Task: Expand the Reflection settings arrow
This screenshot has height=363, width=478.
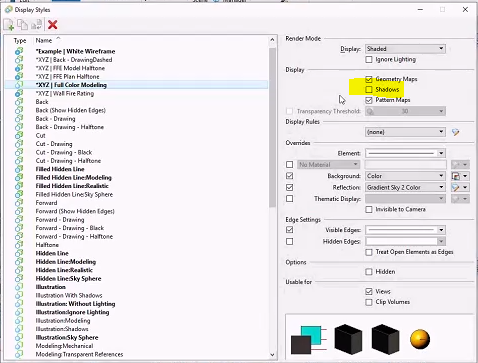Action: tap(465, 187)
